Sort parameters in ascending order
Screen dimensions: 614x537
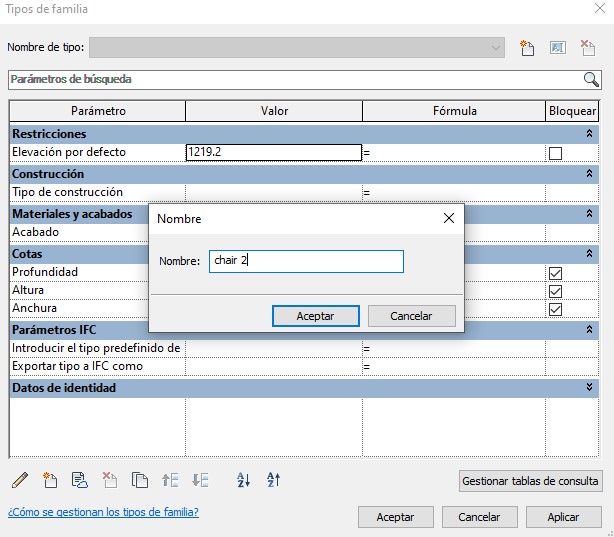point(243,480)
